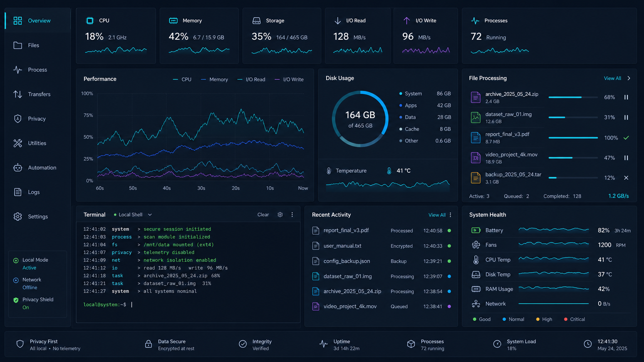The image size is (644, 362).
Task: Click the Processes pulse icon
Action: (x=475, y=20)
